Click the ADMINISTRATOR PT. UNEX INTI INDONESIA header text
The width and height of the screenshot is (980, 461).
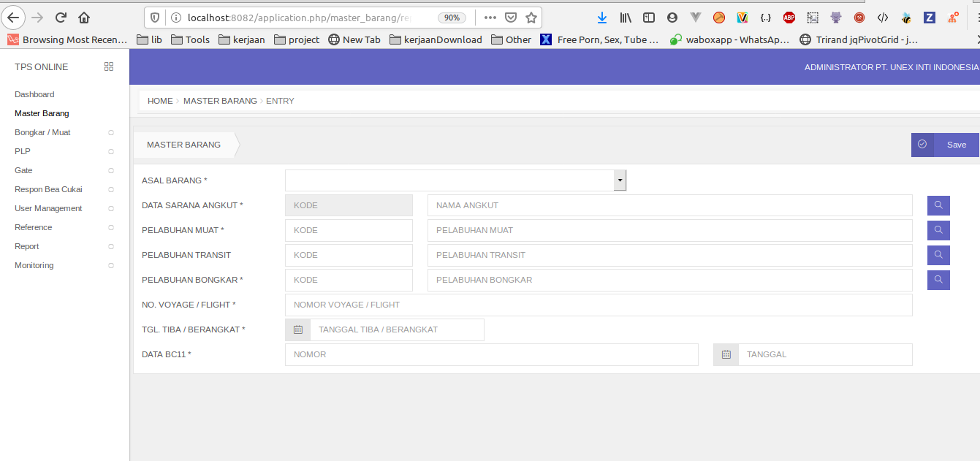[892, 67]
